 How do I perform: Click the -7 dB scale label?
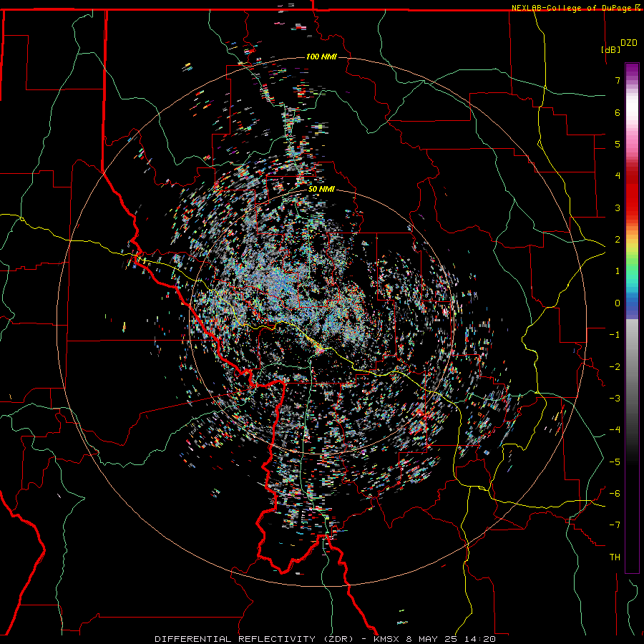(615, 525)
